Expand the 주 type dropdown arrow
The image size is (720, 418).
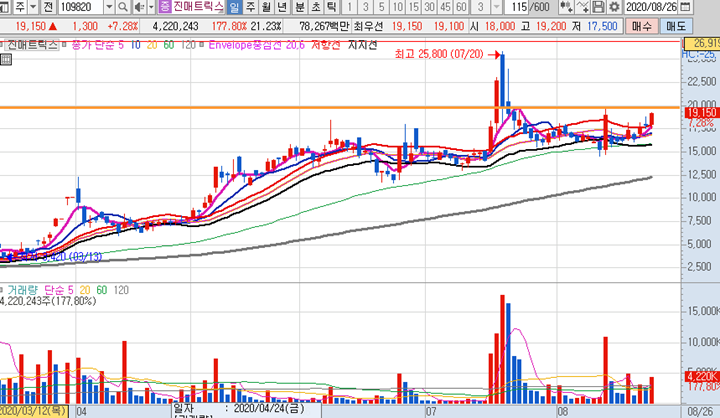click(33, 7)
